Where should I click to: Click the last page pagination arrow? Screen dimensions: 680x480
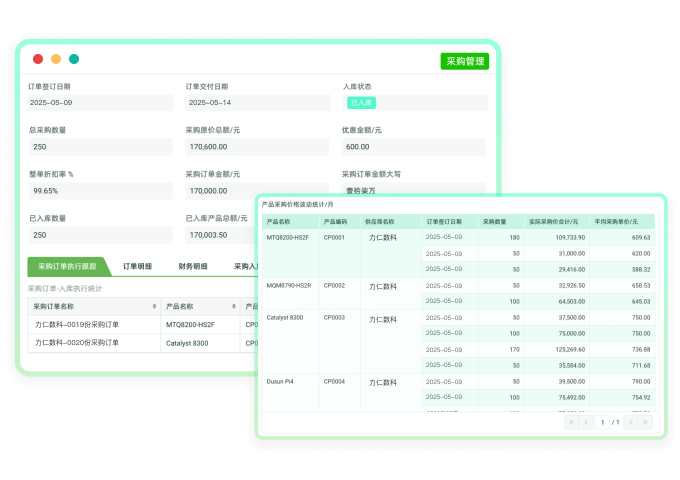coord(645,422)
